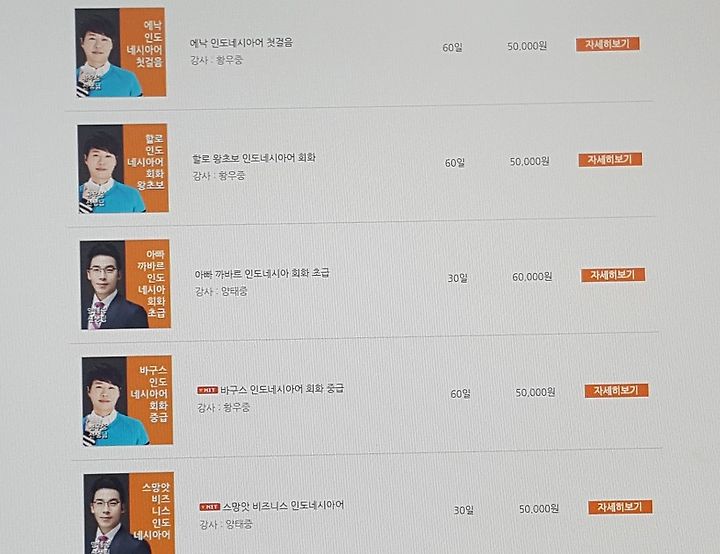Open the 할로 왕초보 인도네시아어 회화 title link

(254, 158)
